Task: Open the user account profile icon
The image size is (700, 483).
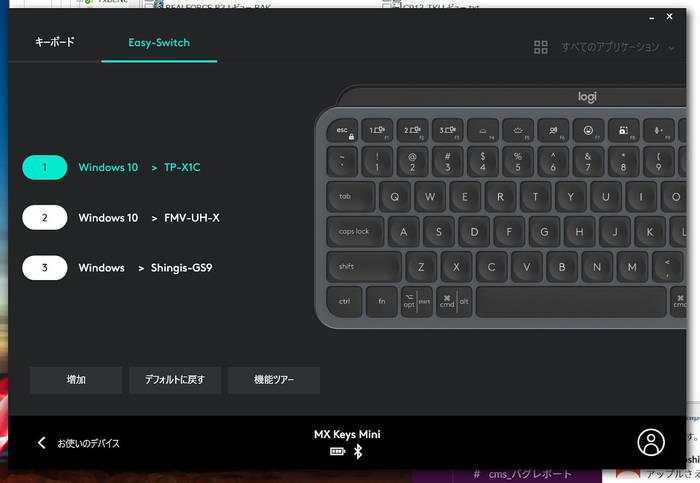Action: [651, 442]
